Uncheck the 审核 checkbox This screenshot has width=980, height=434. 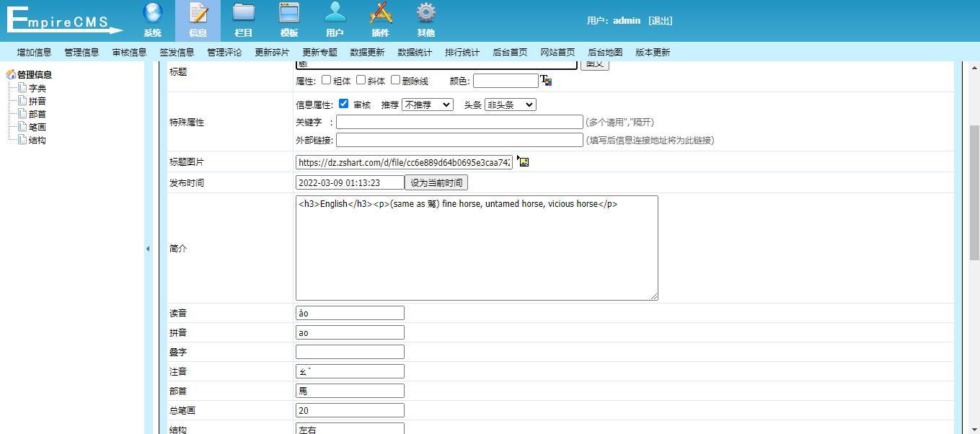(343, 104)
